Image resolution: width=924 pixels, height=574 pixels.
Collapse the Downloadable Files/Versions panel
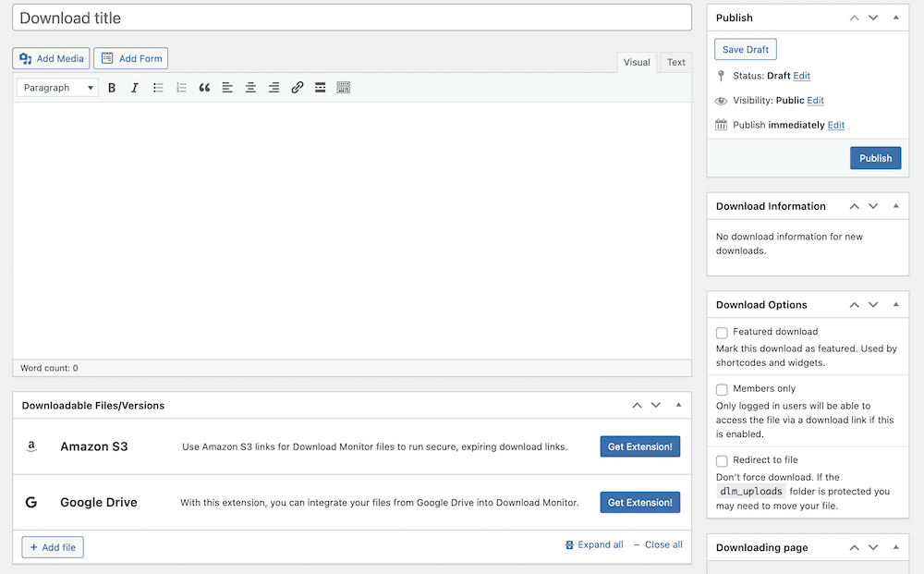(x=678, y=406)
